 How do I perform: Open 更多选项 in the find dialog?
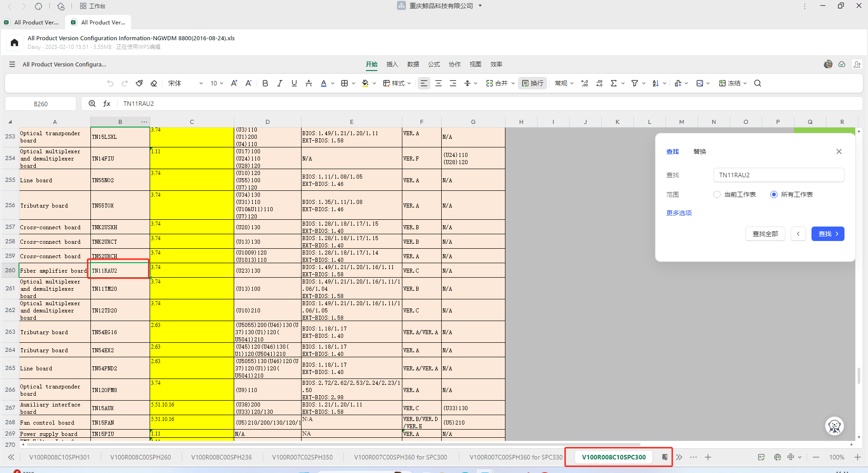[x=678, y=213]
